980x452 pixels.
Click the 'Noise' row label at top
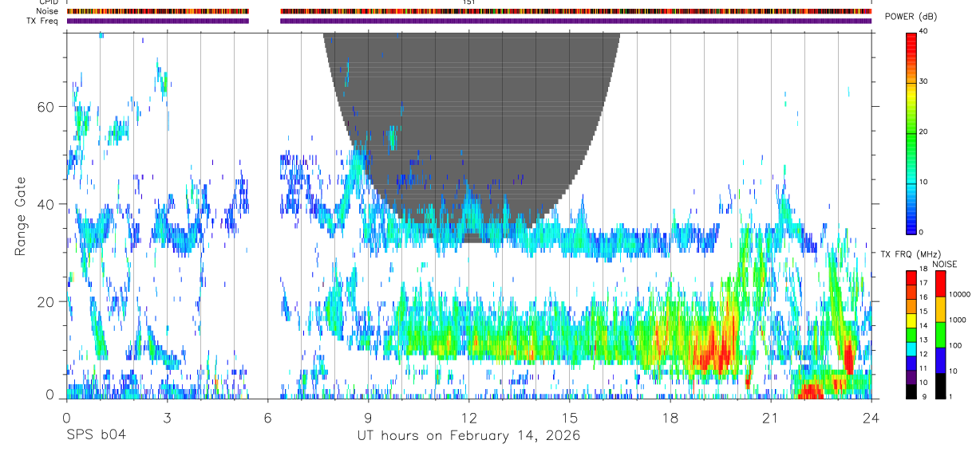click(49, 11)
